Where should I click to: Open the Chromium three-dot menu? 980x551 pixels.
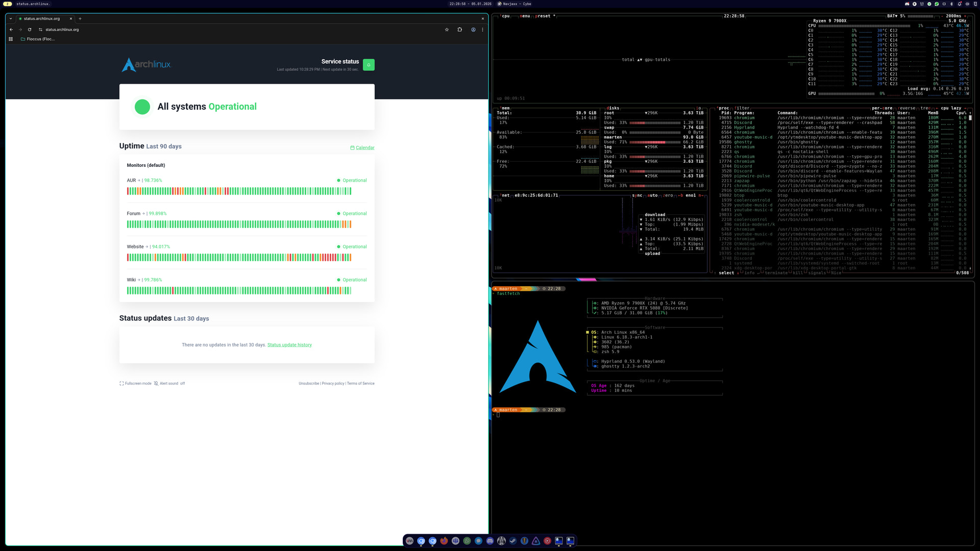click(482, 30)
